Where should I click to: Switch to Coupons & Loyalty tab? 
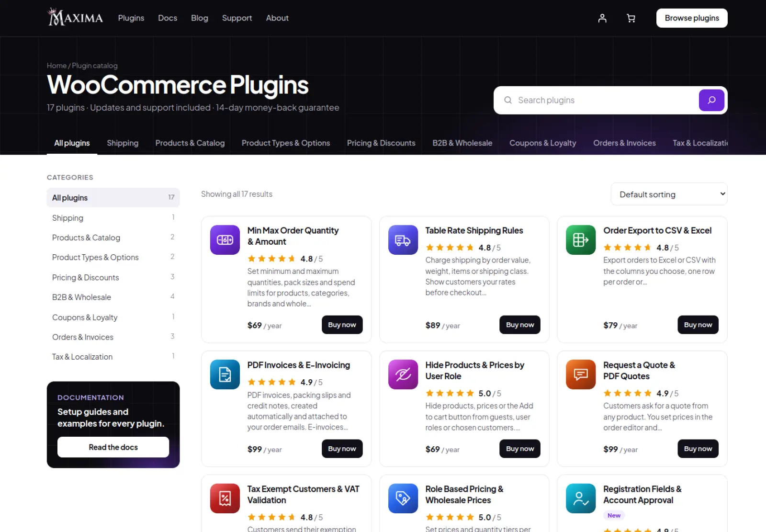point(542,143)
